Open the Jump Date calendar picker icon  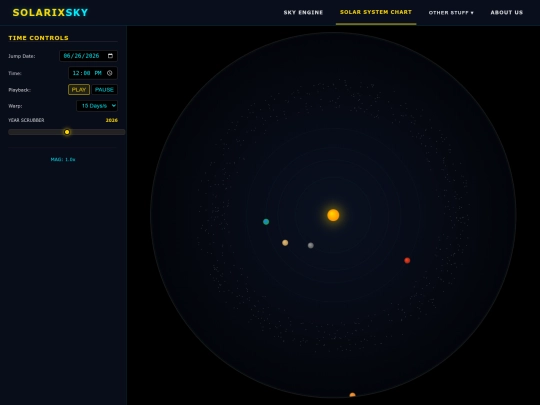coord(110,56)
